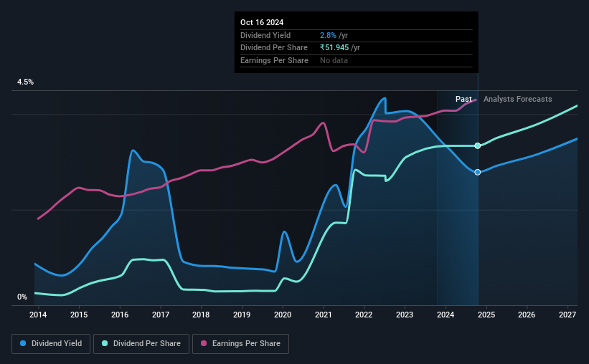Screen dimensions: 589x364
Task: Toggle the Dividend Yield legend button
Action: tap(51, 344)
